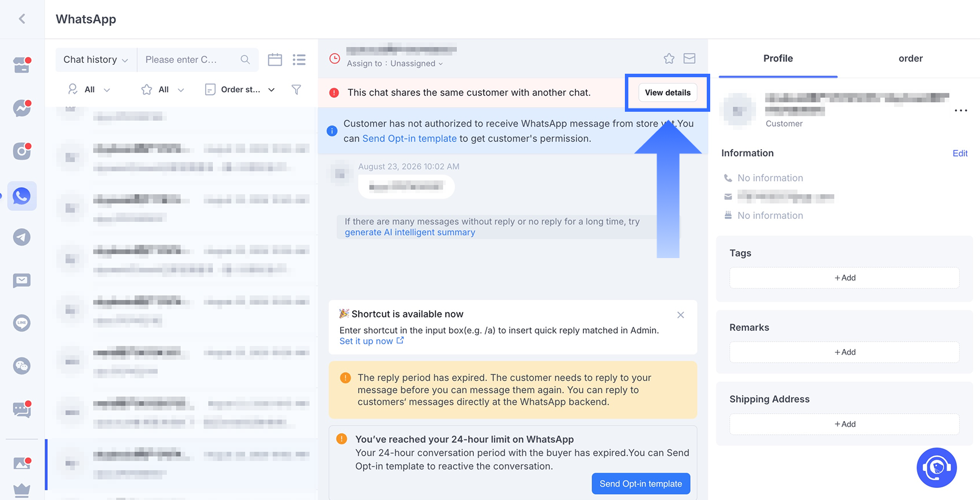This screenshot has height=500, width=980.
Task: Click the message timestamp August 23, 2026
Action: click(x=409, y=166)
